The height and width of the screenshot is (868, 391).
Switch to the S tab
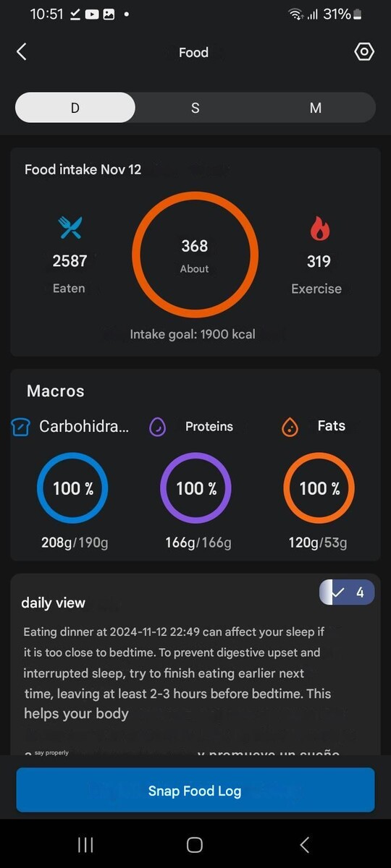click(195, 108)
